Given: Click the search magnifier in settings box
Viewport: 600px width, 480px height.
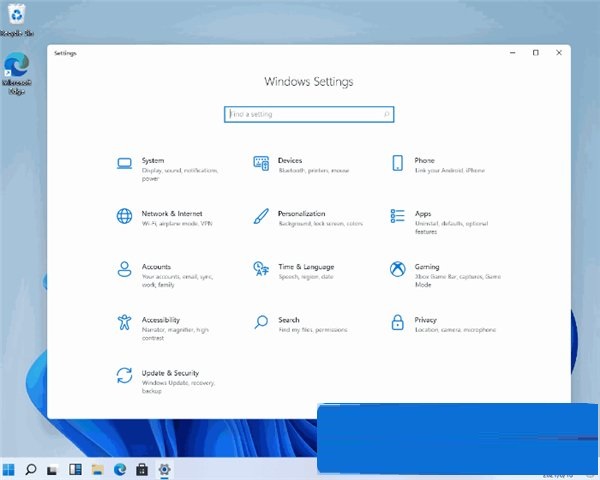Looking at the screenshot, I should (x=386, y=115).
